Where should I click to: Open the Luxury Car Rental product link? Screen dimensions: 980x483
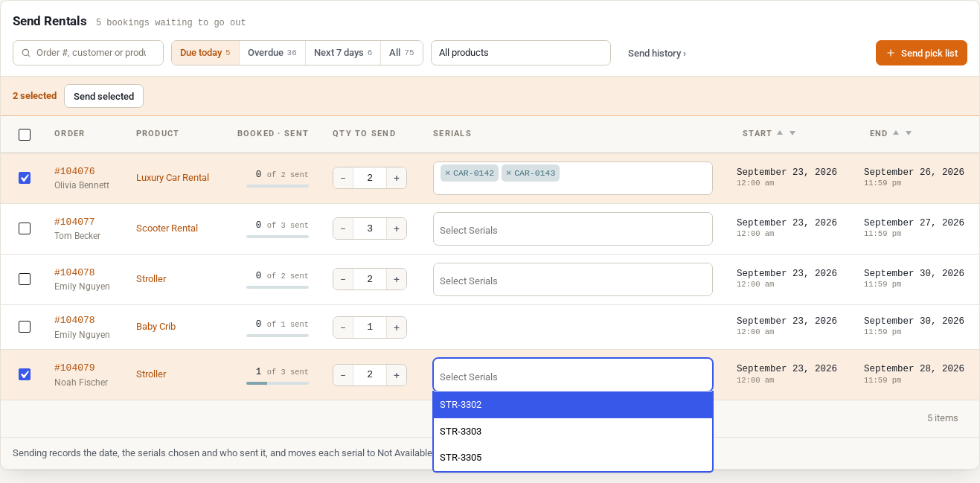coord(173,178)
